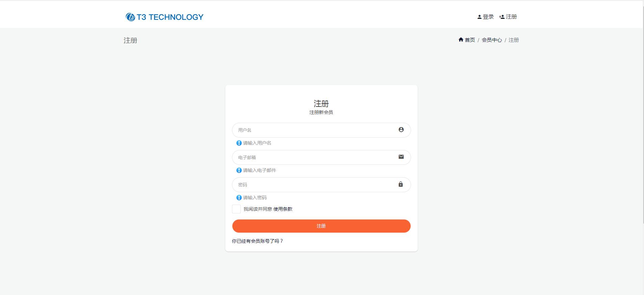Image resolution: width=644 pixels, height=295 pixels.
Task: Click the 注册新会员 subtitle text
Action: coord(321,112)
